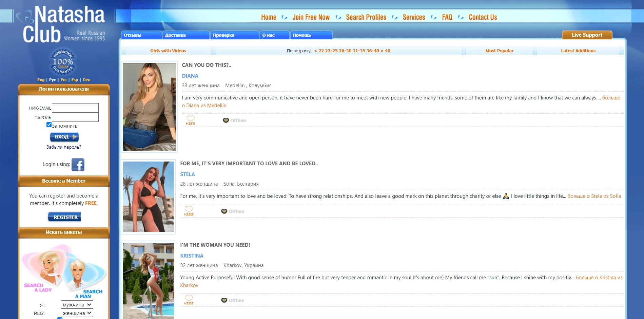Go to Join Free Now
The height and width of the screenshot is (319, 644).
coord(311,17)
